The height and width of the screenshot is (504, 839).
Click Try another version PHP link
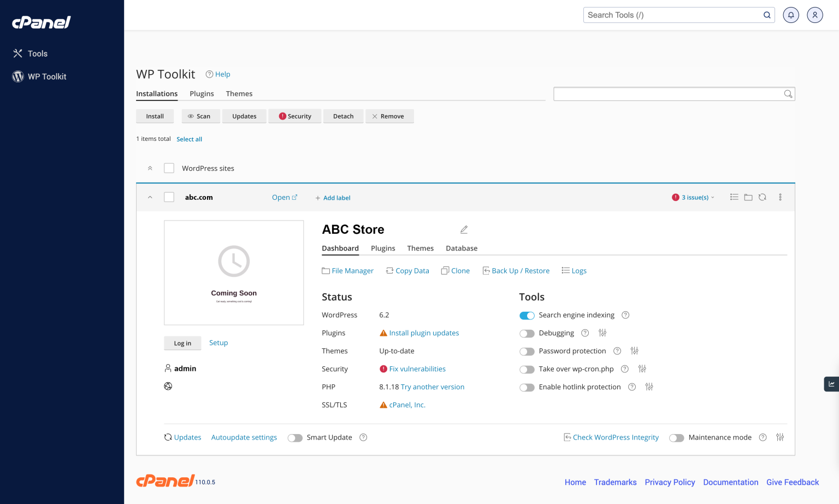tap(433, 387)
